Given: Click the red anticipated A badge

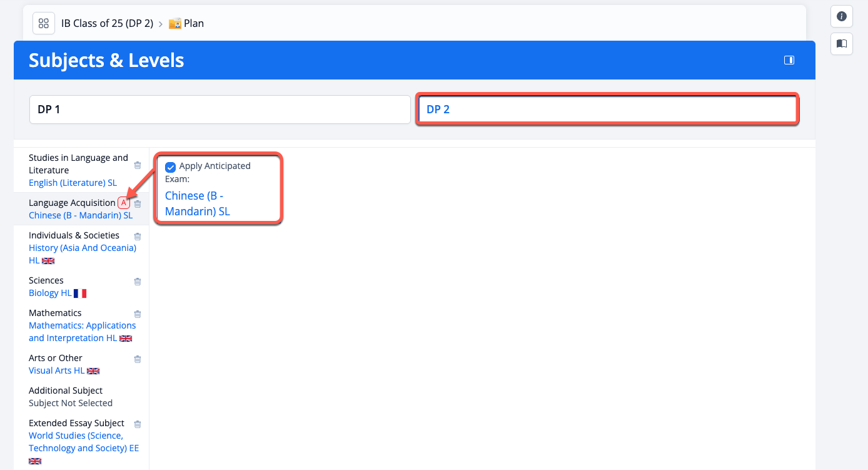Looking at the screenshot, I should coord(124,203).
